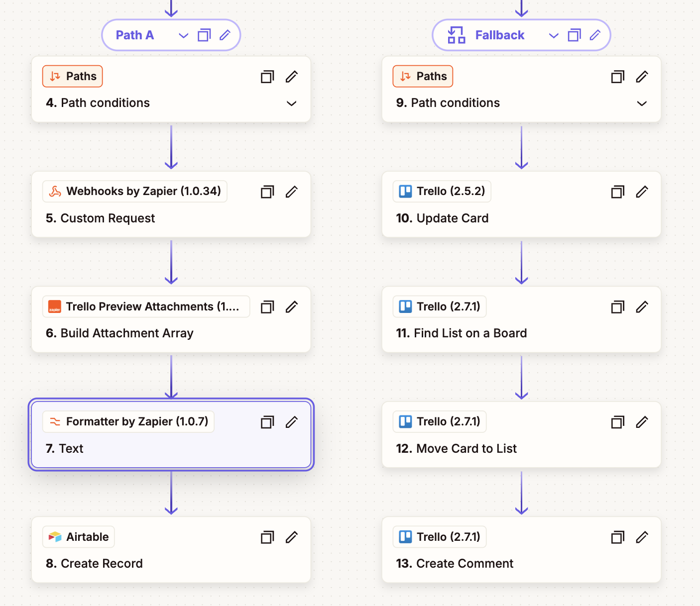700x606 pixels.
Task: Duplicate step 13 Create Comment
Action: pyautogui.click(x=618, y=537)
